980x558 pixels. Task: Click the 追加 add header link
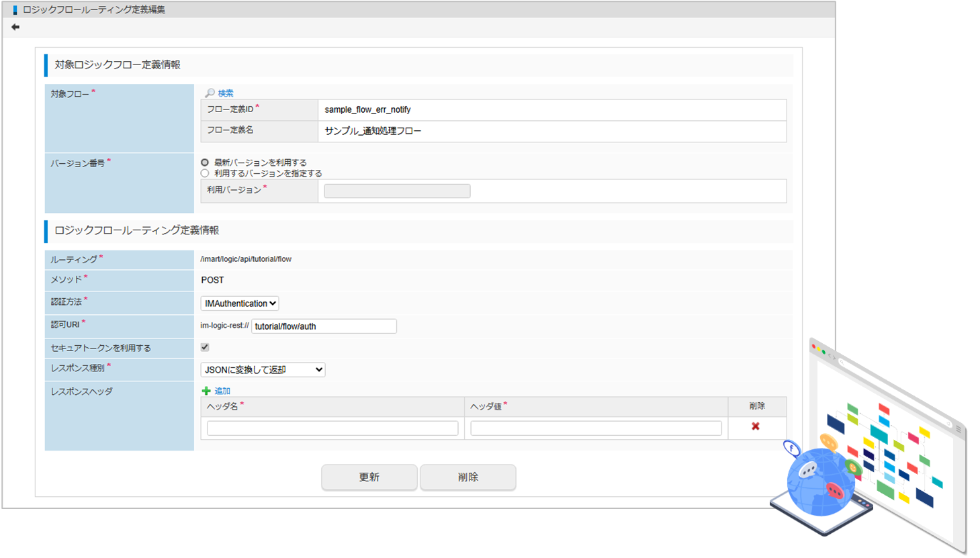pyautogui.click(x=222, y=391)
